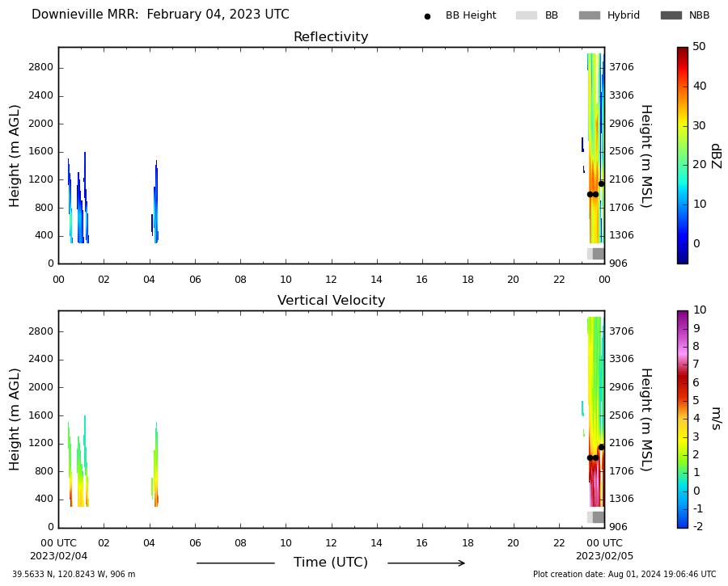Click the '12' hour tick under Reflectivity plot

[x=331, y=280]
